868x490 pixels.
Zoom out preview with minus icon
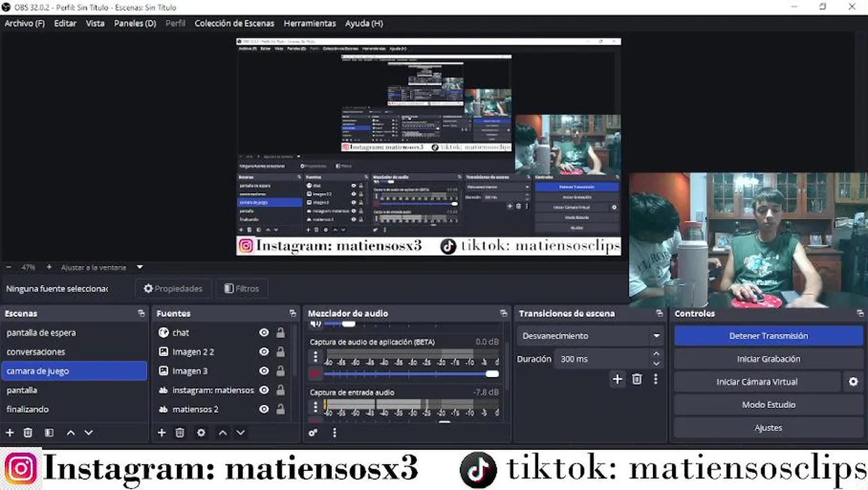coord(9,267)
